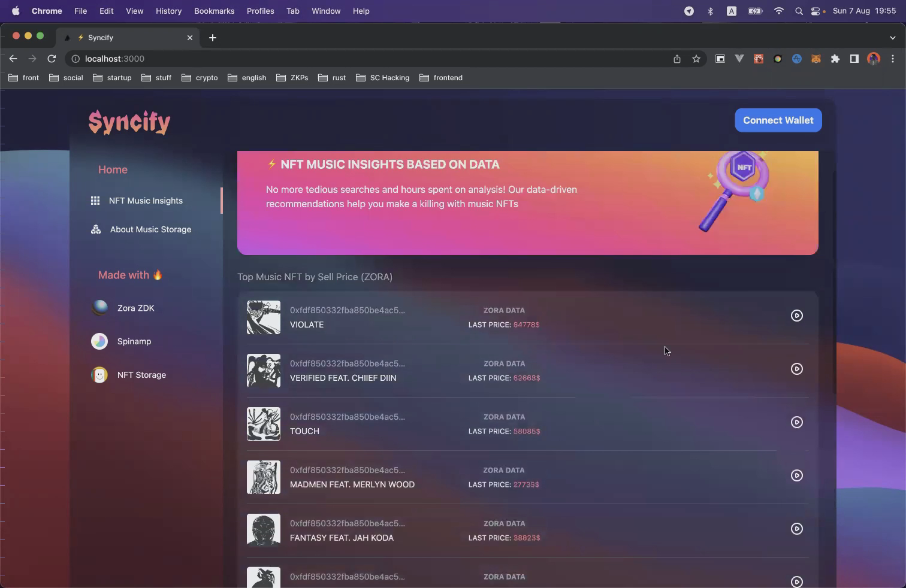This screenshot has height=588, width=906.
Task: Click the Spinamp round logo icon
Action: point(99,341)
